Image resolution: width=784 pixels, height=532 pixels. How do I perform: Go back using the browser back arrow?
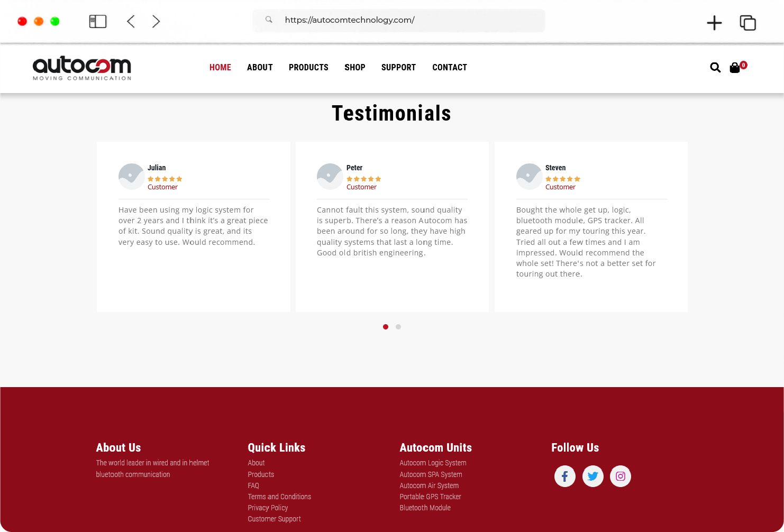tap(131, 21)
